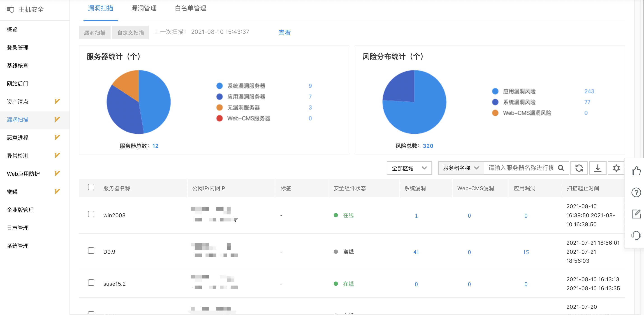The height and width of the screenshot is (315, 644).
Task: Click the V badge next to 异常检测
Action: (57, 155)
